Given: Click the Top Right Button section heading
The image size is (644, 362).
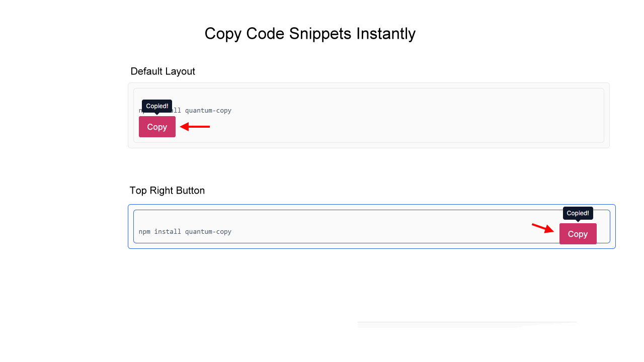Looking at the screenshot, I should click(x=167, y=191).
